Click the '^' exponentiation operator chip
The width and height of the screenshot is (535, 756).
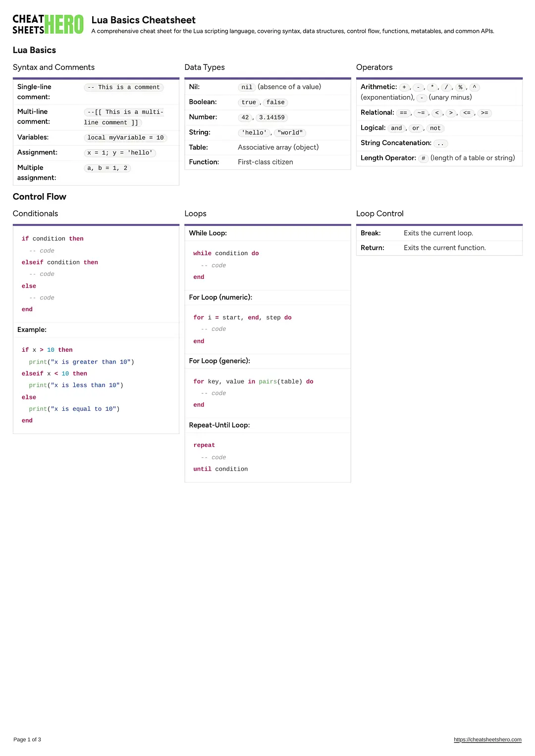click(474, 87)
